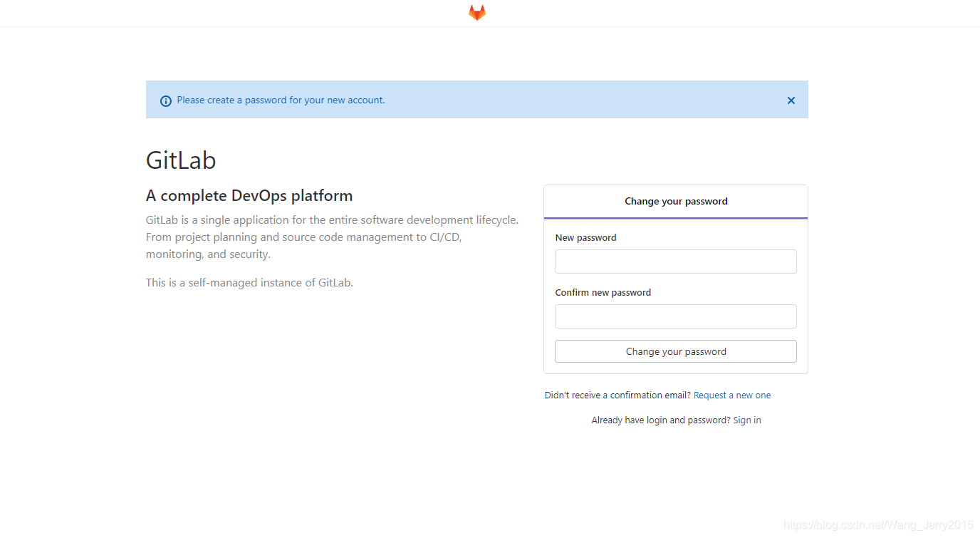Click 'Please create a password for your new account.'
This screenshot has height=538, width=980.
[x=281, y=100]
